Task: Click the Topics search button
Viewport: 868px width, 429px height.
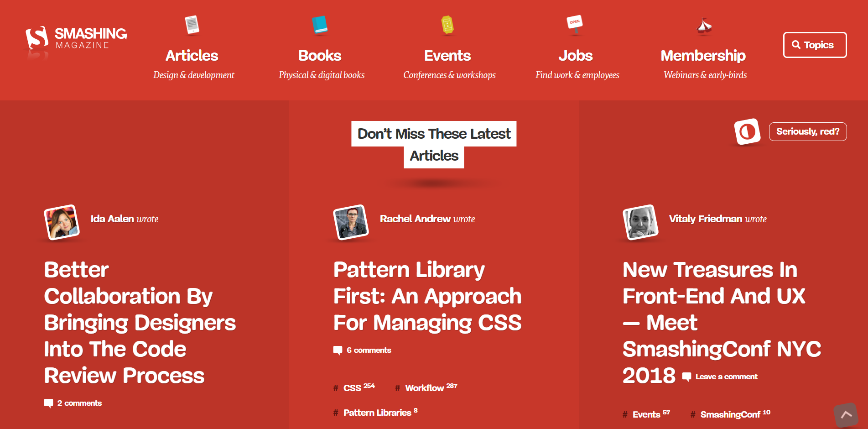Action: click(815, 45)
